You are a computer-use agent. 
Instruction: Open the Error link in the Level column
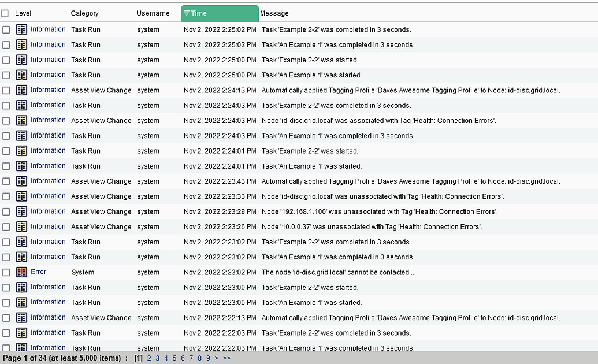point(38,272)
